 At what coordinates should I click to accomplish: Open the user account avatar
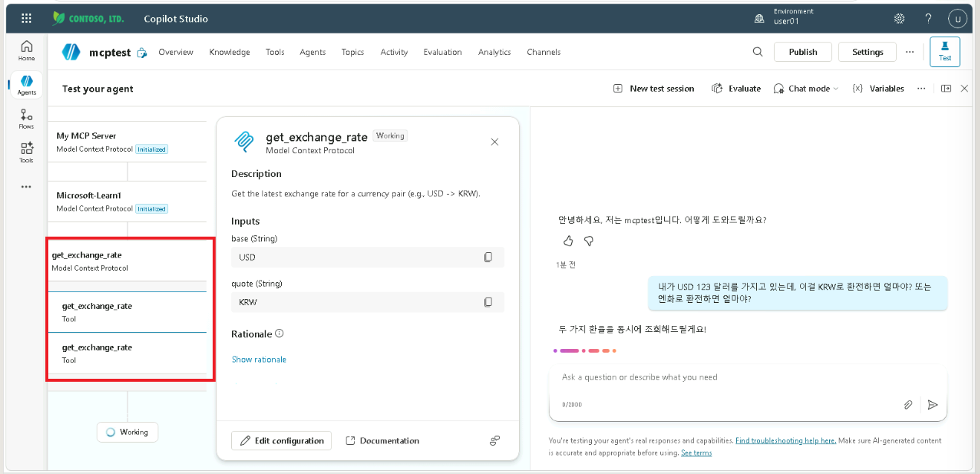click(958, 19)
